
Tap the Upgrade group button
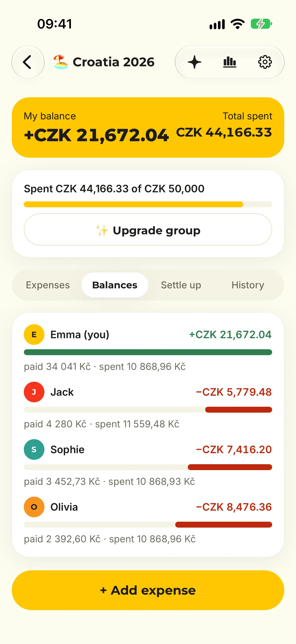click(148, 229)
